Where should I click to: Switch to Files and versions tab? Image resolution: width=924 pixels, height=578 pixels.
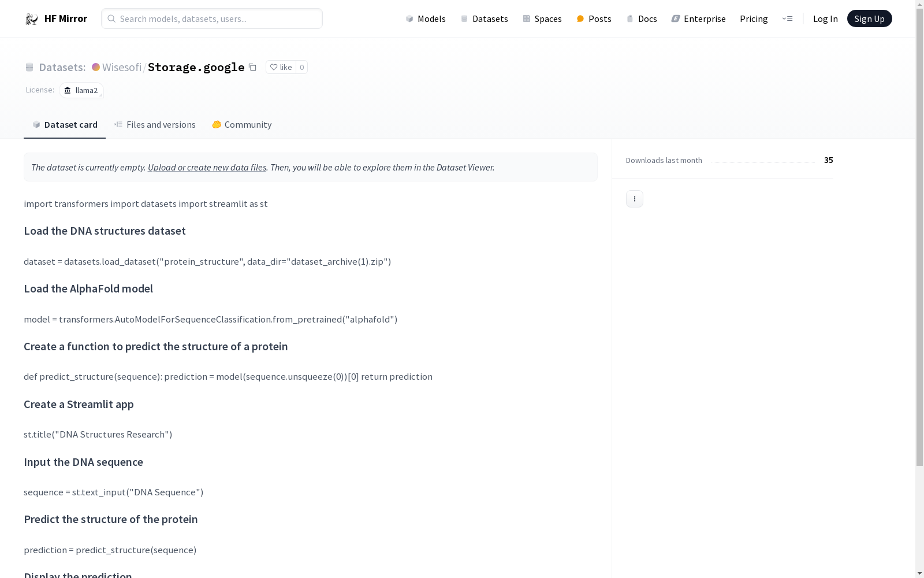coord(155,125)
